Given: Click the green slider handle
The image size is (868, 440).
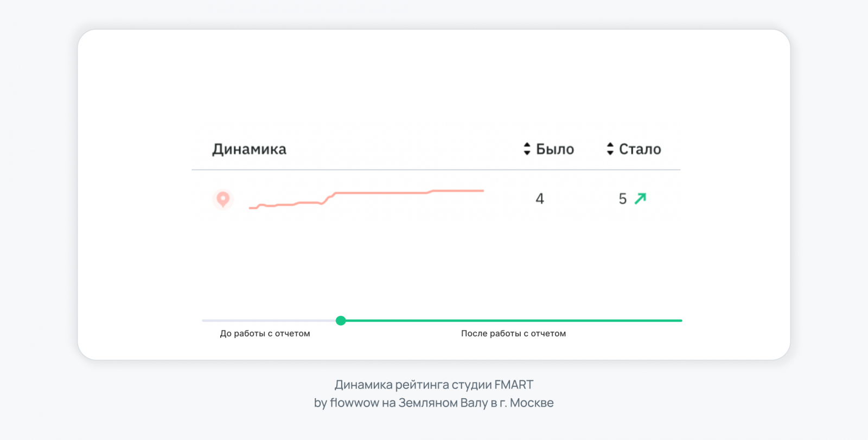Looking at the screenshot, I should pos(341,321).
